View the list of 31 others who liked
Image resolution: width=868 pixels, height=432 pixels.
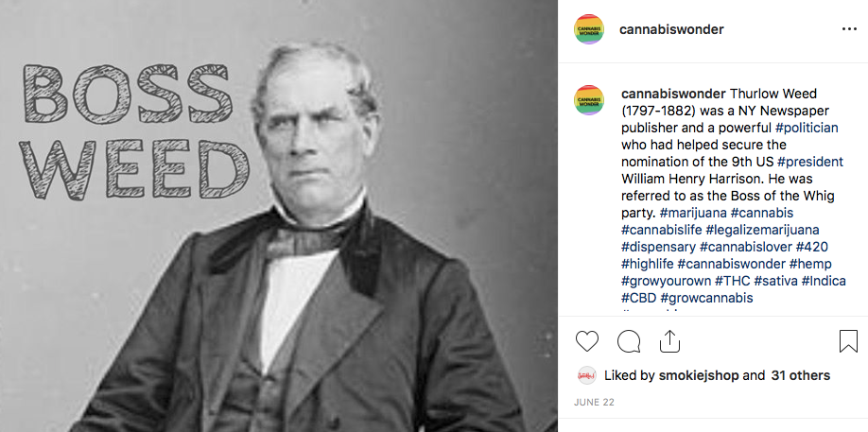pyautogui.click(x=801, y=375)
